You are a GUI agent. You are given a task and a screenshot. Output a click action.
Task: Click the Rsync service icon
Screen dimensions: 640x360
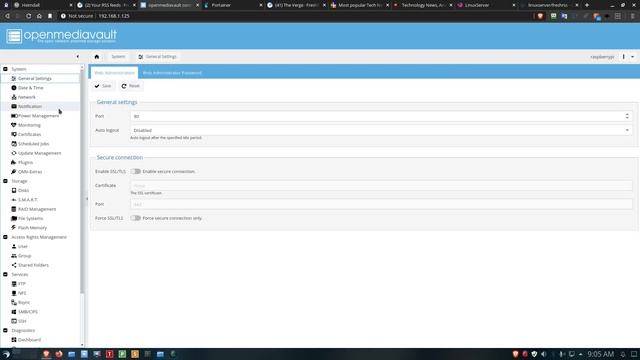click(x=14, y=302)
